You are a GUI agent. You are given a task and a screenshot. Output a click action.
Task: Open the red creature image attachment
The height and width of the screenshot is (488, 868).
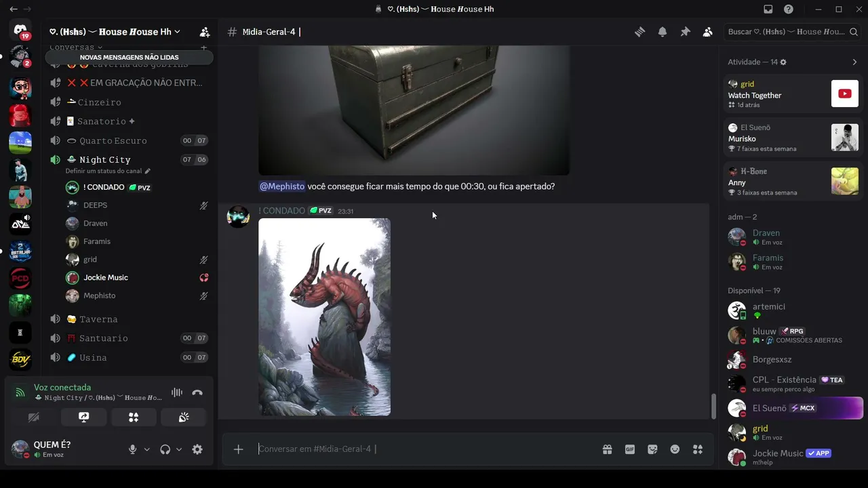pos(324,317)
